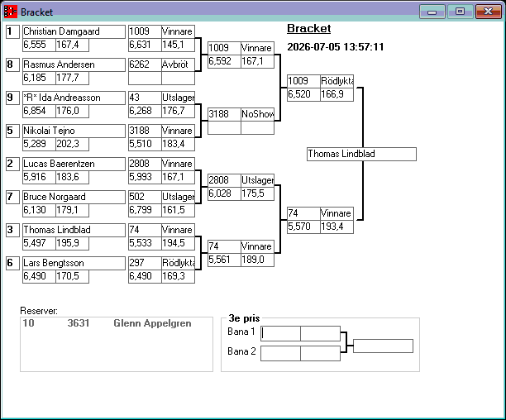Click seed number 5 box
The width and height of the screenshot is (506, 420).
tap(12, 131)
